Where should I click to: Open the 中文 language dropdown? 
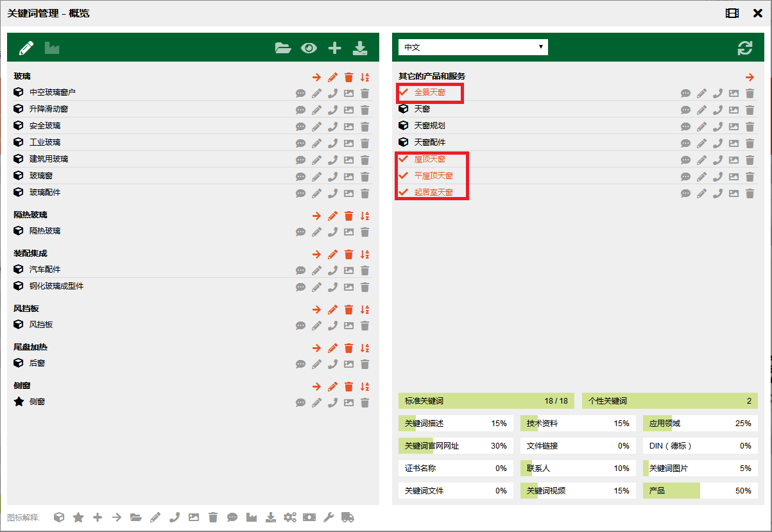(473, 47)
